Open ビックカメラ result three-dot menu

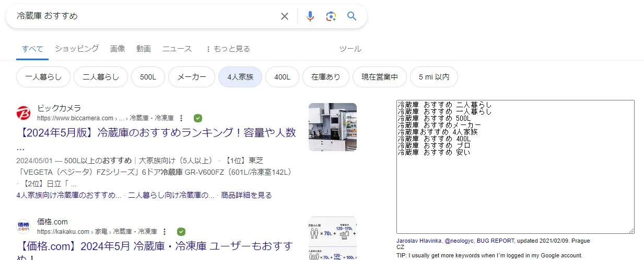181,118
